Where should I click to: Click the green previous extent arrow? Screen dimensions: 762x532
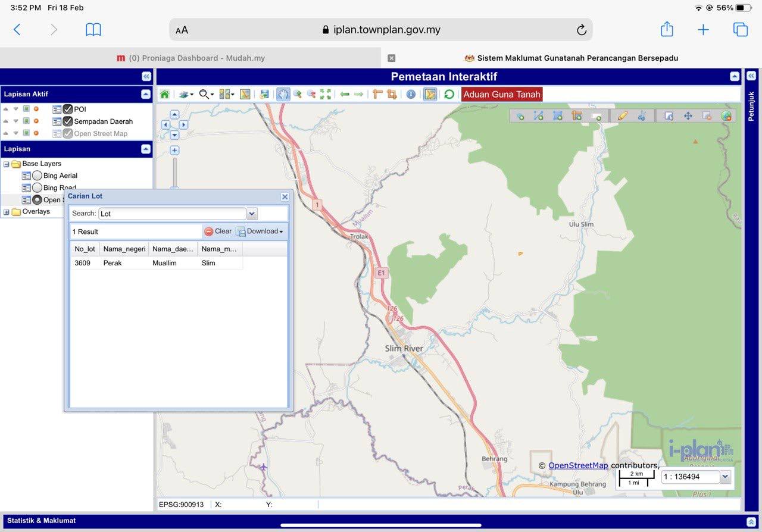pos(345,95)
